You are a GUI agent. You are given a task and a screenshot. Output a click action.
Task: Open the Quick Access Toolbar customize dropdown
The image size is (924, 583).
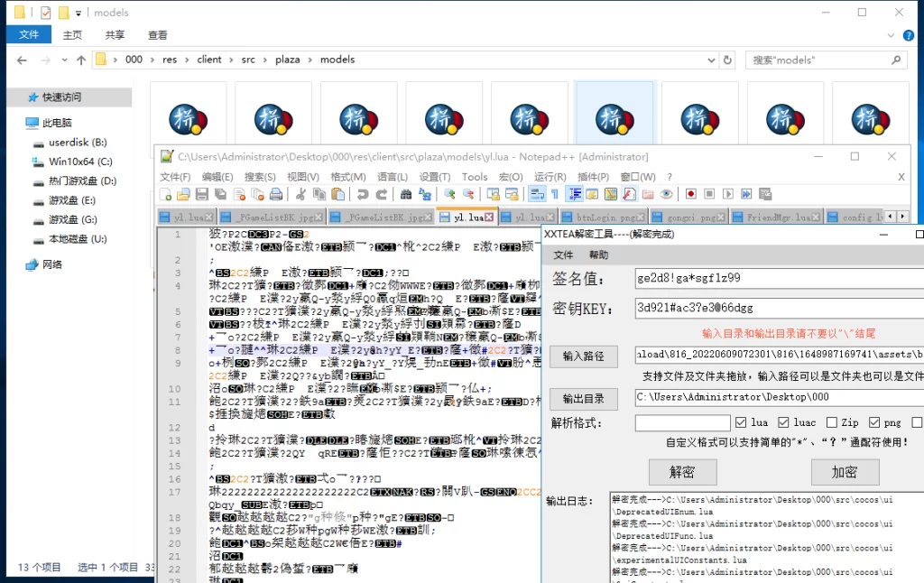(79, 14)
